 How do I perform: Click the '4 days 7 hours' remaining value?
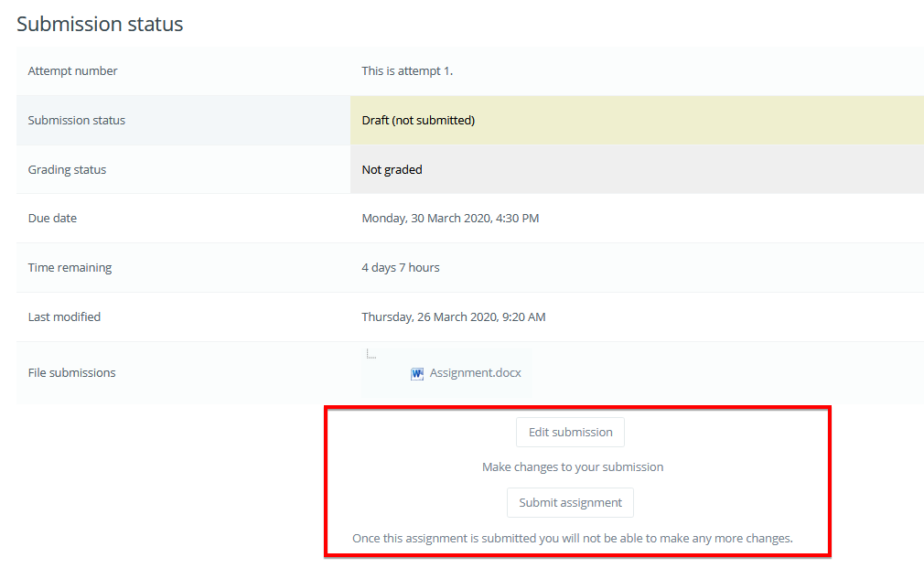(x=401, y=268)
